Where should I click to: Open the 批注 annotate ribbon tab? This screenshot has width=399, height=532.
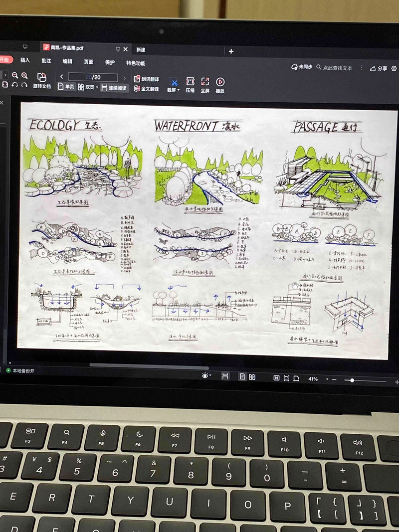tap(46, 61)
